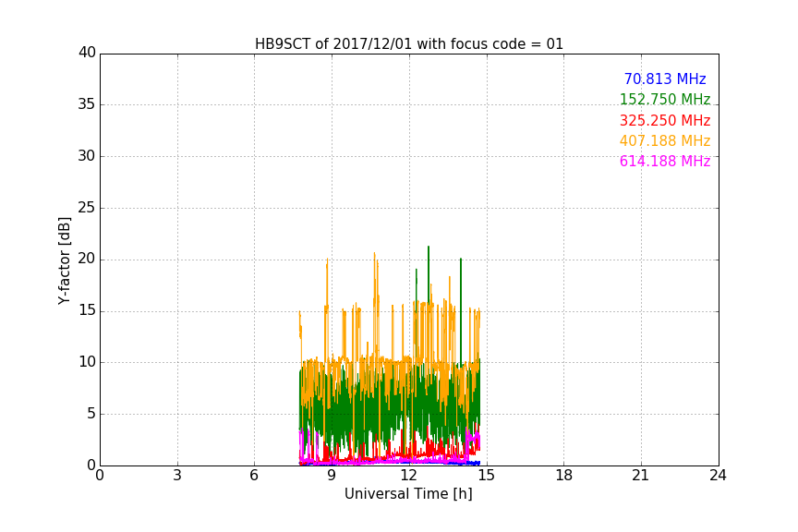Click the 152.750 MHz legend label
The image size is (798, 532).
tap(665, 99)
